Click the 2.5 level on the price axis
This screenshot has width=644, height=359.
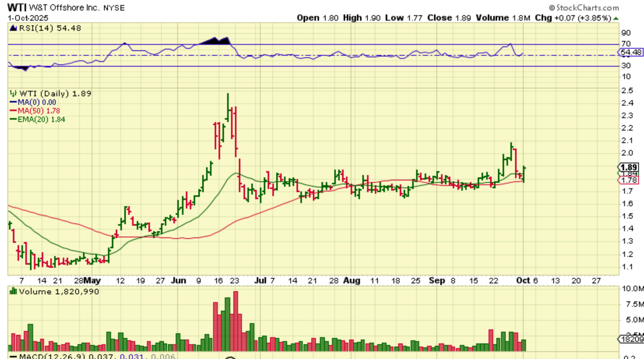click(628, 90)
